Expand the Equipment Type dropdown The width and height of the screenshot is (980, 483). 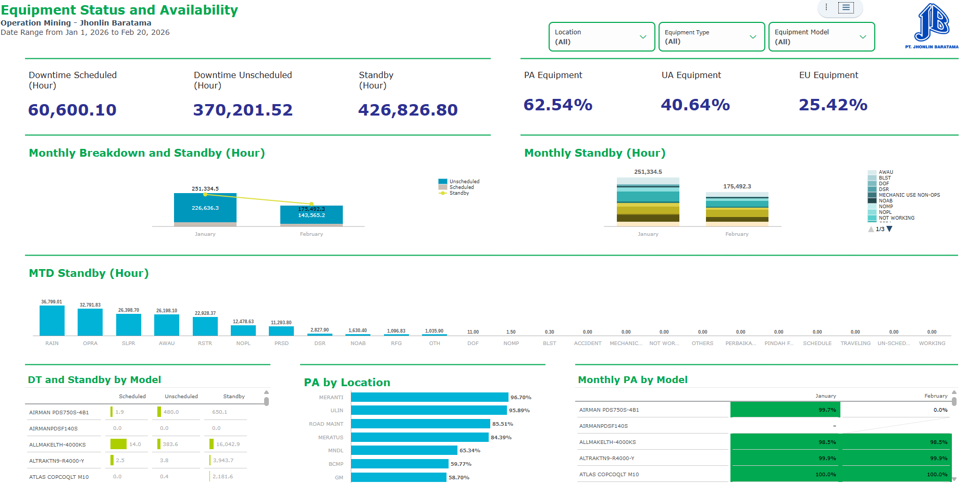pos(712,37)
